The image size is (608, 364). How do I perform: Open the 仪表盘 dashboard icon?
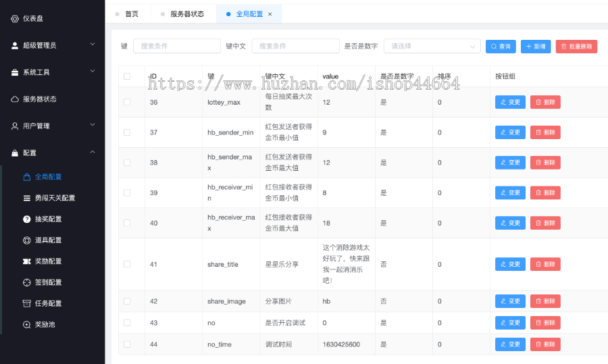point(15,19)
